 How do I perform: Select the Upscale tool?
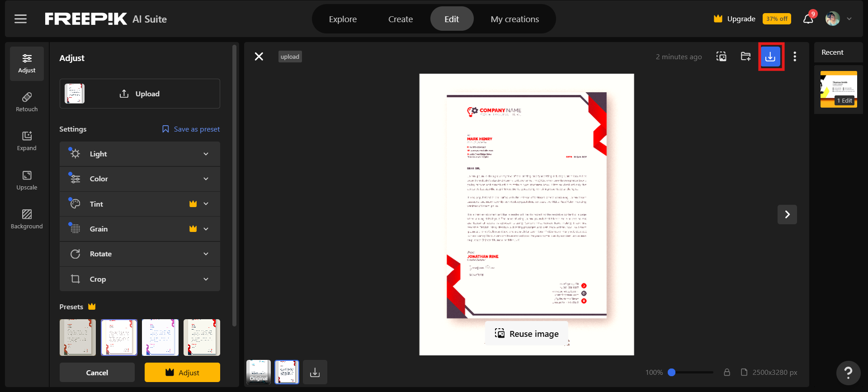(x=27, y=181)
